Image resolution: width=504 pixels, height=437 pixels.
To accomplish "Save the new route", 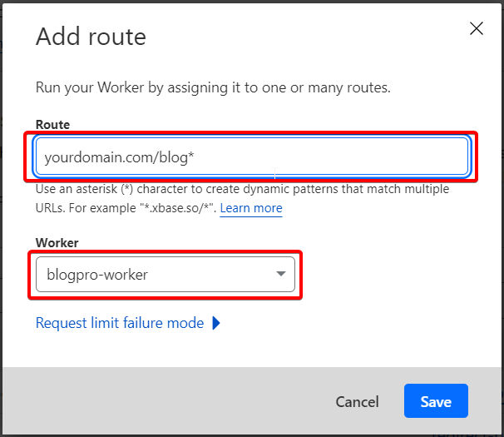I will tap(436, 401).
